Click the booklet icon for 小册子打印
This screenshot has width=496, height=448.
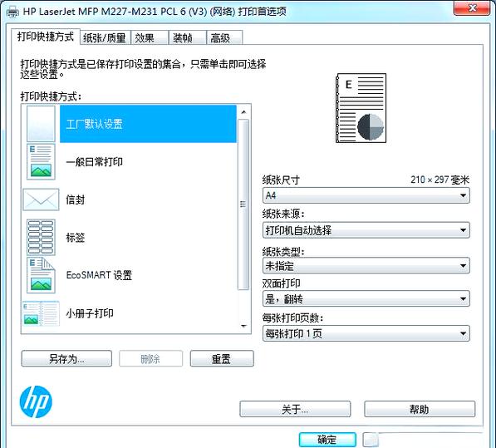[41, 313]
